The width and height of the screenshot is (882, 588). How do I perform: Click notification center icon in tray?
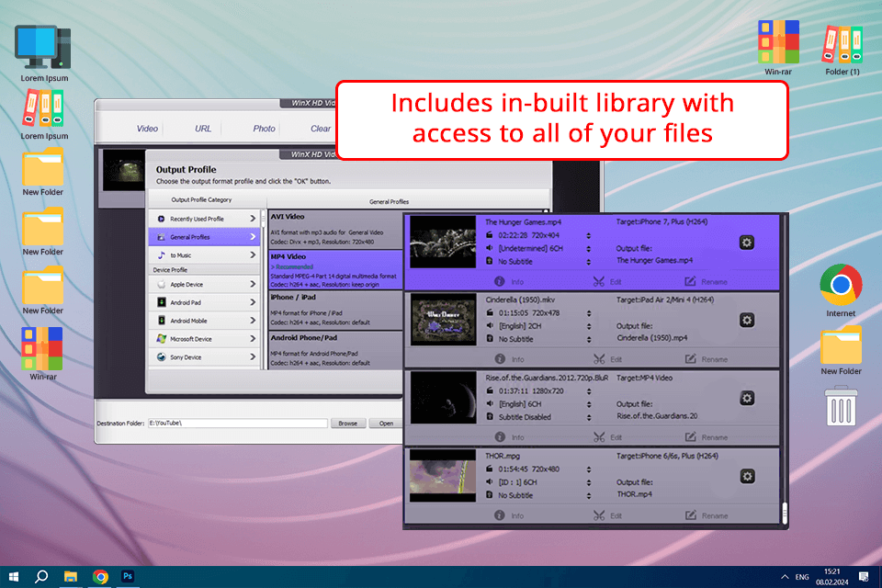864,577
